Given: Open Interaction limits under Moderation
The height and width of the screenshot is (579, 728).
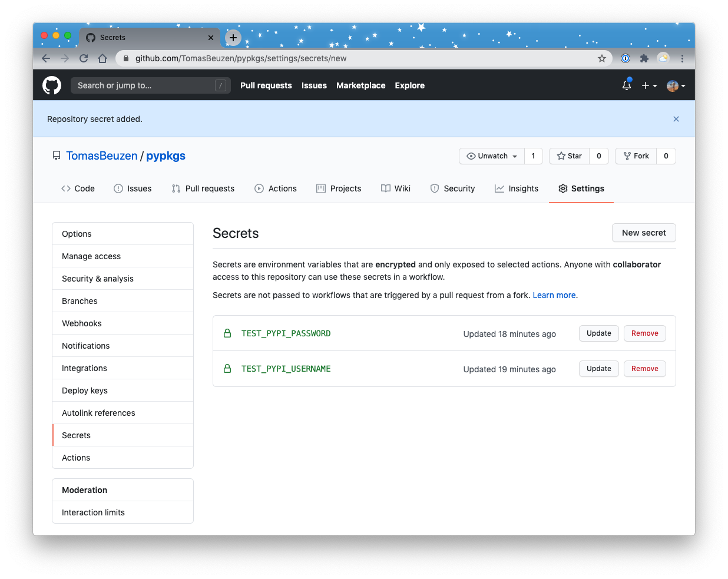Looking at the screenshot, I should point(123,512).
